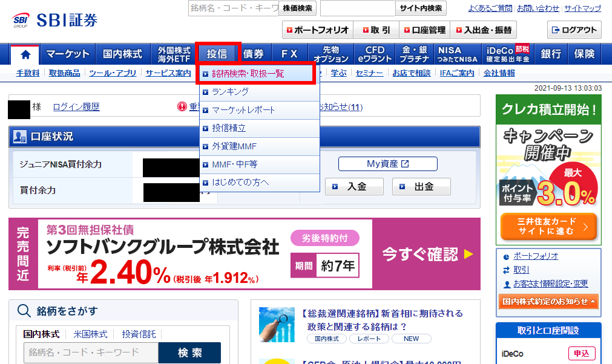This screenshot has height=364, width=612.
Task: Click the magnifier icon beside 銘柄をさがす
Action: click(x=24, y=311)
